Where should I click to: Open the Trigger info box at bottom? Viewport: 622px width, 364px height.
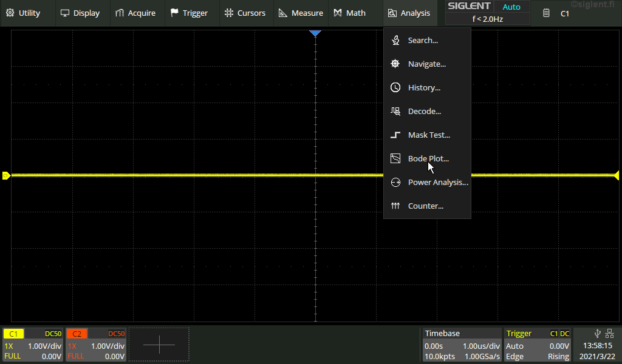[x=538, y=345]
